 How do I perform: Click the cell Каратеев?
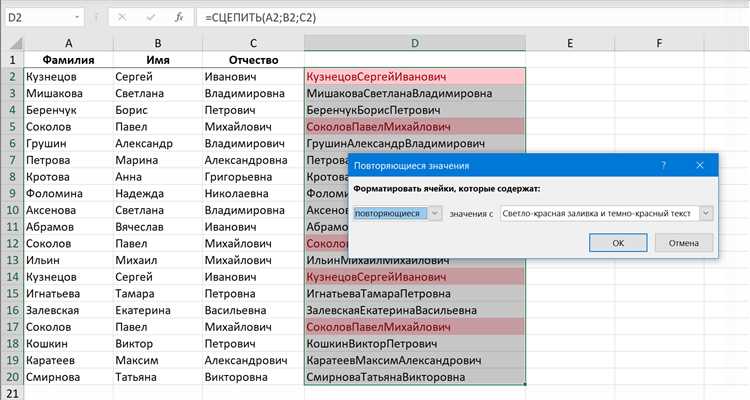68,360
